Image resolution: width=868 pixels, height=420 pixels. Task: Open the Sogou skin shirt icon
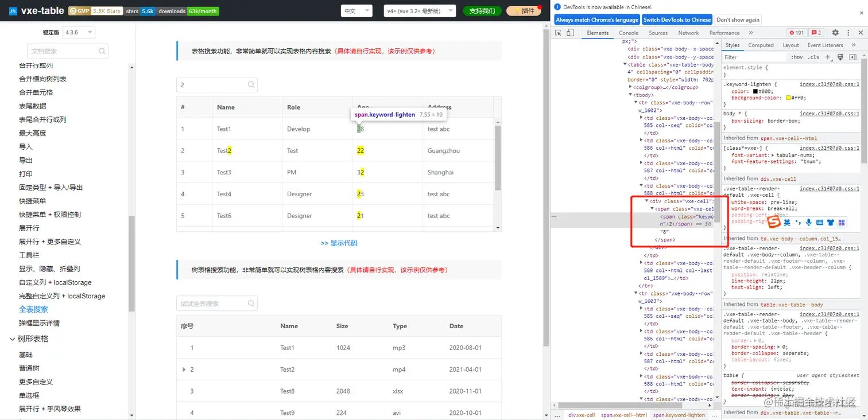[830, 222]
